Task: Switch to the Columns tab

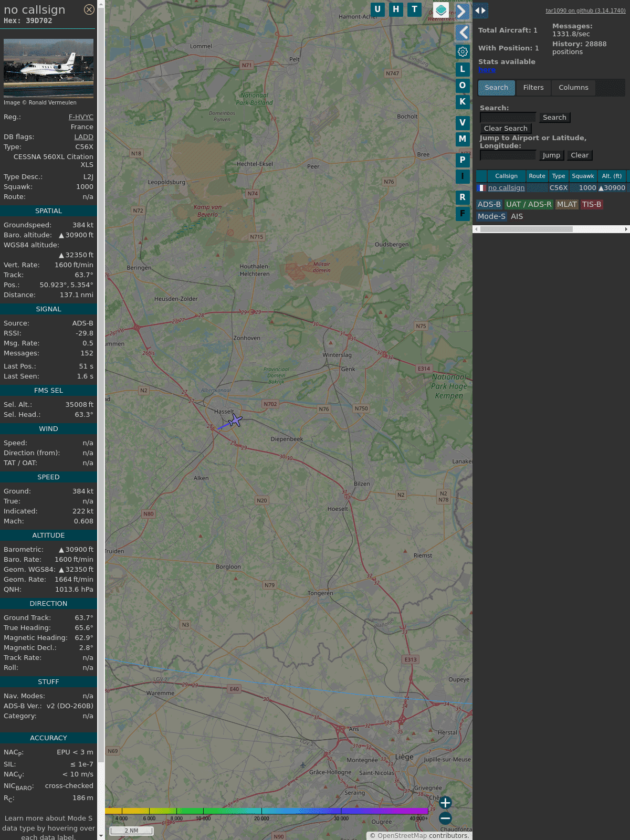Action: point(573,88)
